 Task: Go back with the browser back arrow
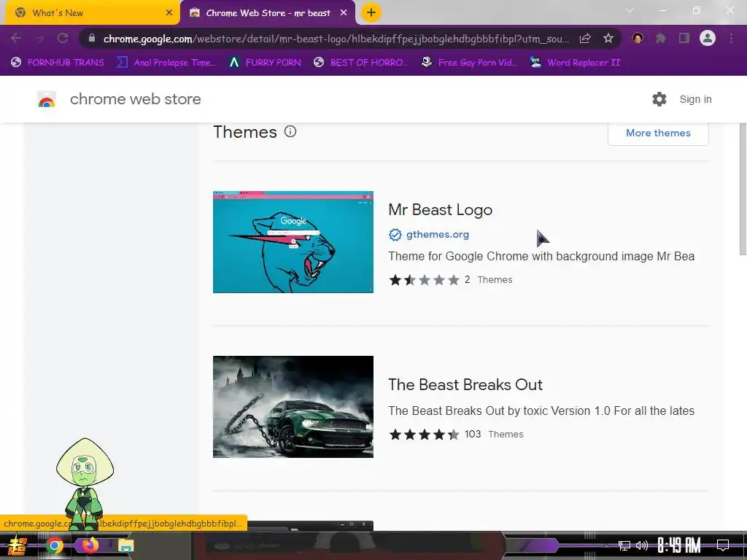coord(16,38)
